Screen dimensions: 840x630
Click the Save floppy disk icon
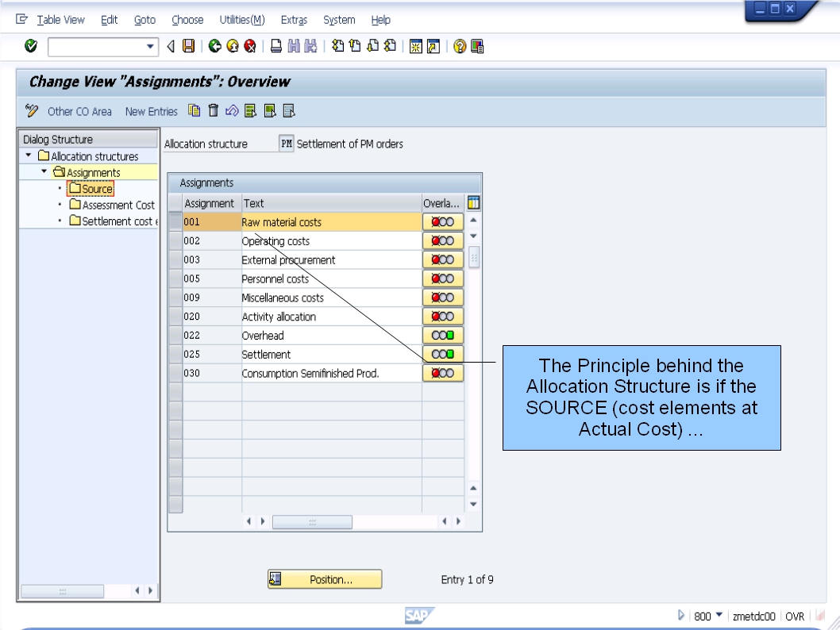(189, 46)
